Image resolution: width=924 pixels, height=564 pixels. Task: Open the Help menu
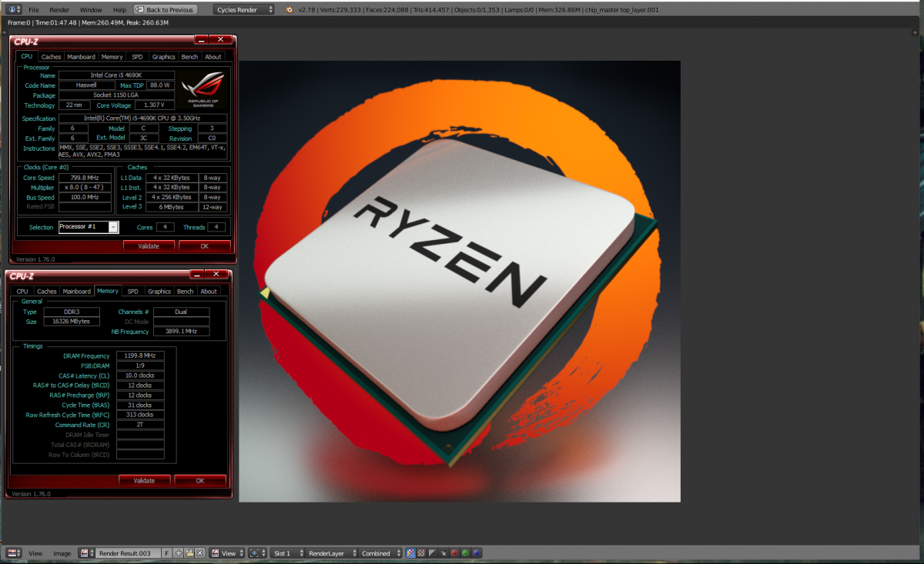coord(119,10)
